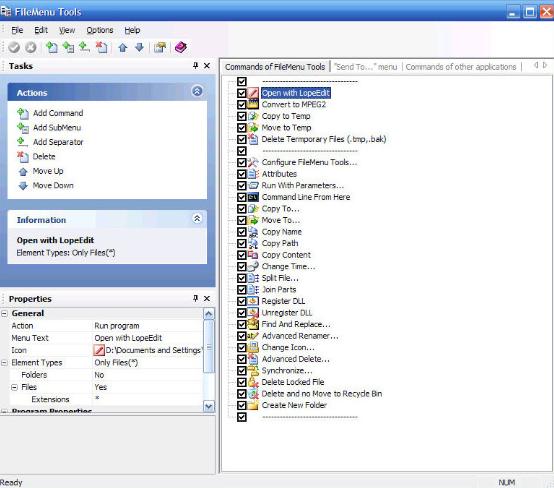Collapse the Files property node
Screen dimensions: 554x488
[14, 387]
